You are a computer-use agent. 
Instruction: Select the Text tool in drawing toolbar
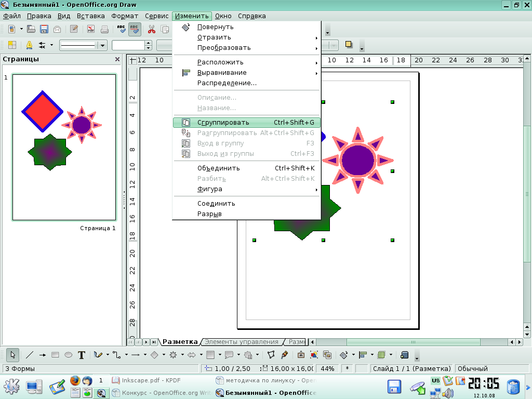point(82,355)
